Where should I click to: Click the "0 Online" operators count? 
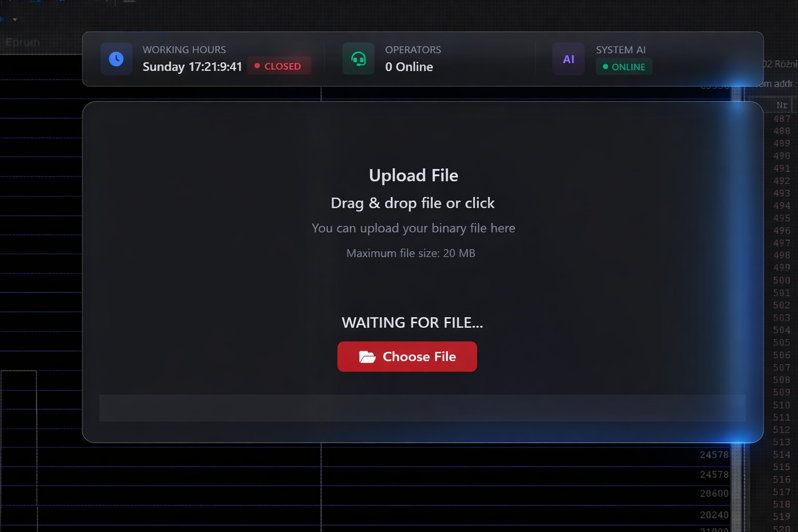click(409, 66)
